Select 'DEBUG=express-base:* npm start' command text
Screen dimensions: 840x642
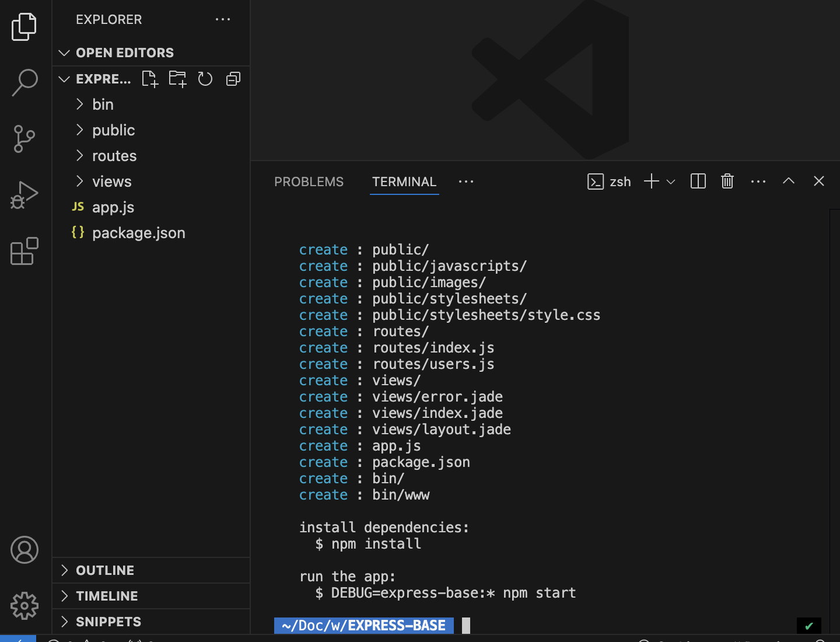coord(453,593)
